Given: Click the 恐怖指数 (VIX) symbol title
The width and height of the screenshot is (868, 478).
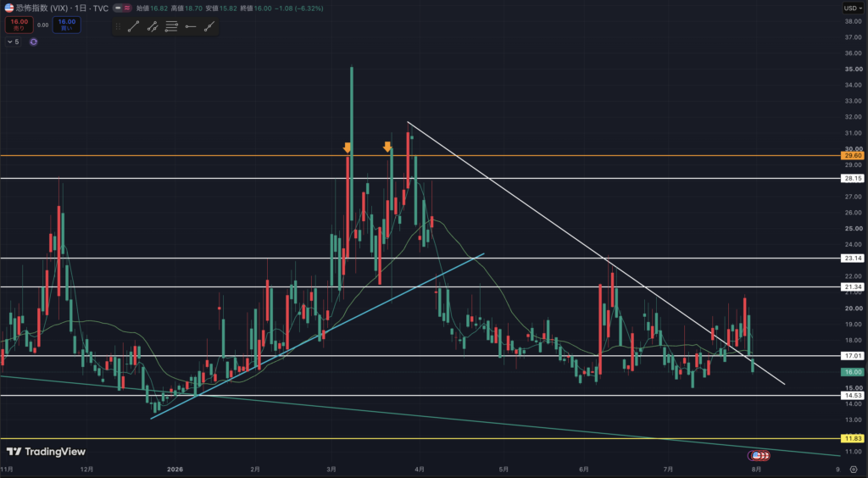Looking at the screenshot, I should (39, 8).
